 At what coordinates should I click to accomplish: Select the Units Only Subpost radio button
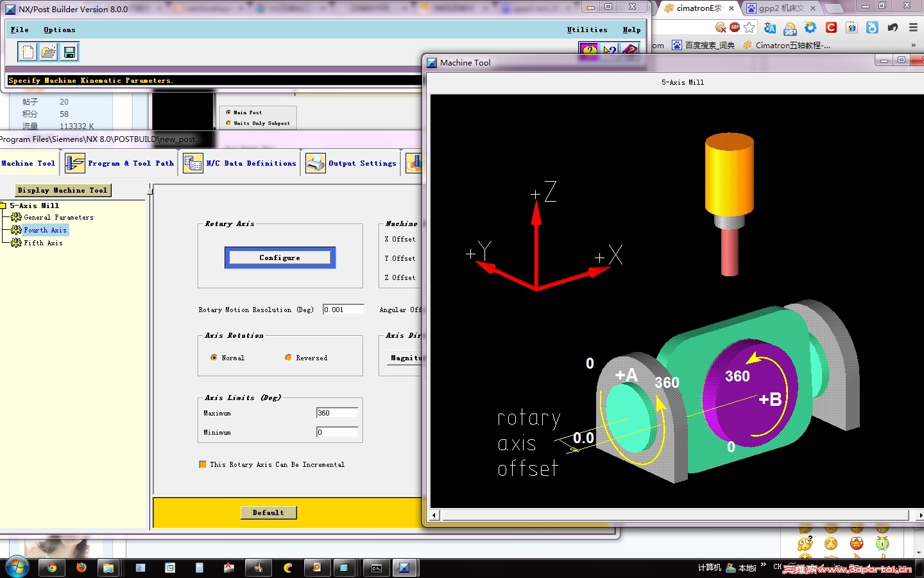pos(228,123)
